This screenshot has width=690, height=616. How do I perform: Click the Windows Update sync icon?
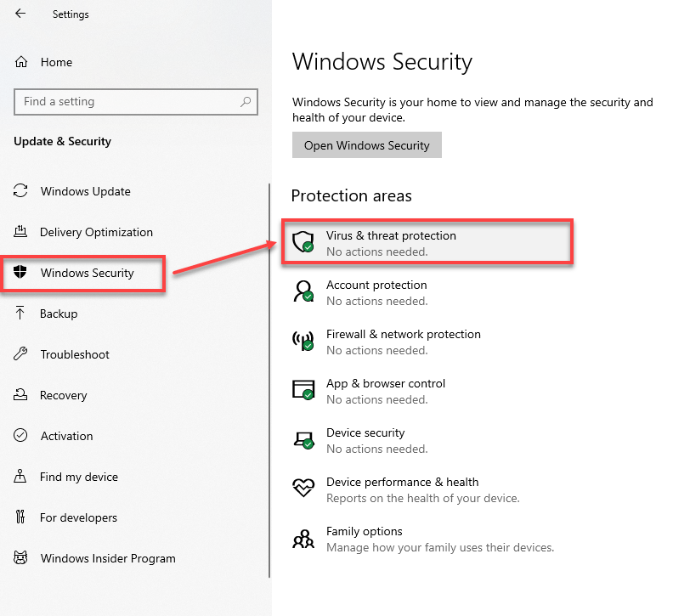pos(20,191)
